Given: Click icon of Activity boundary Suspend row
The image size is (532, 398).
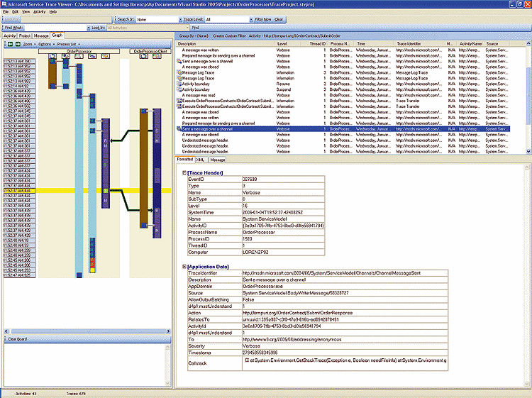Looking at the screenshot, I should [179, 89].
